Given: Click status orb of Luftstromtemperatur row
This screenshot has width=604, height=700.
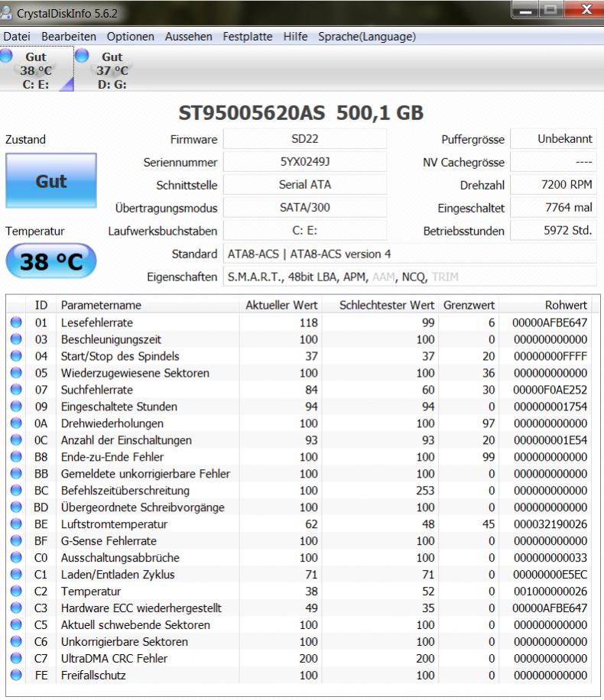Looking at the screenshot, I should (16, 523).
